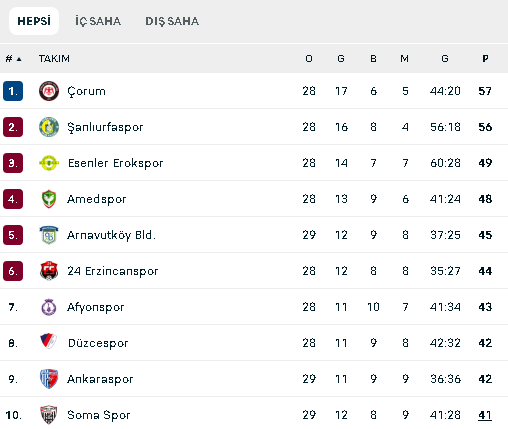Select the Arnavutköy Bld. club badge
Screen dimensions: 508x429
[49, 235]
